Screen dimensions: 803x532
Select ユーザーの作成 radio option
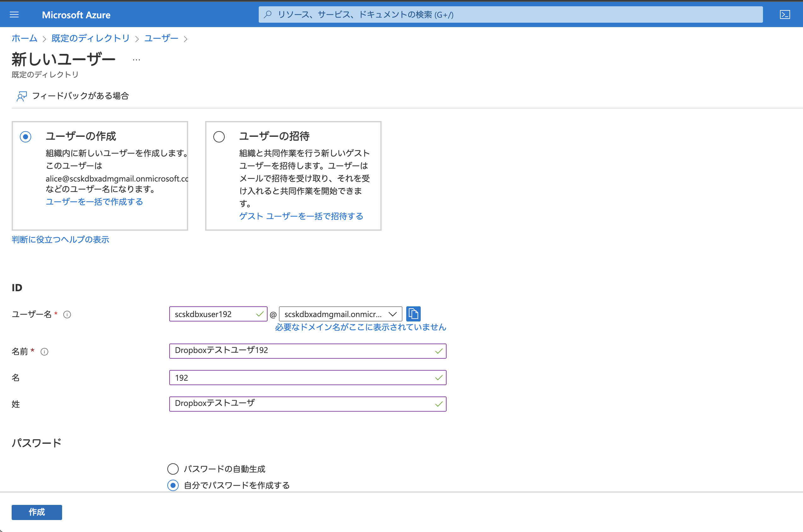[26, 137]
